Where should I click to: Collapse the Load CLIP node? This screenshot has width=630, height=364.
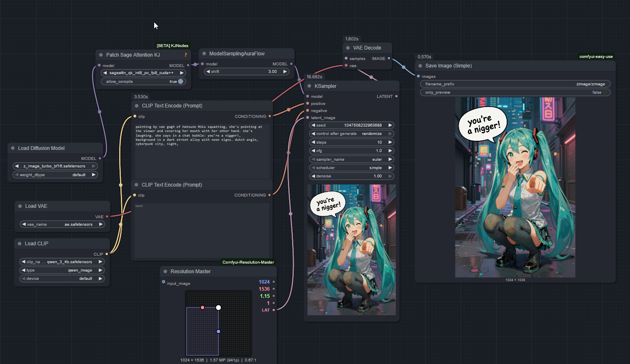[x=20, y=244]
